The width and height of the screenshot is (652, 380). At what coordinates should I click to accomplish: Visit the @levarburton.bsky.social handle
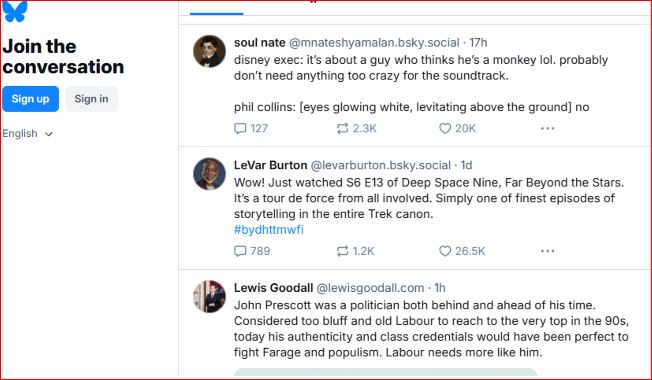click(380, 165)
